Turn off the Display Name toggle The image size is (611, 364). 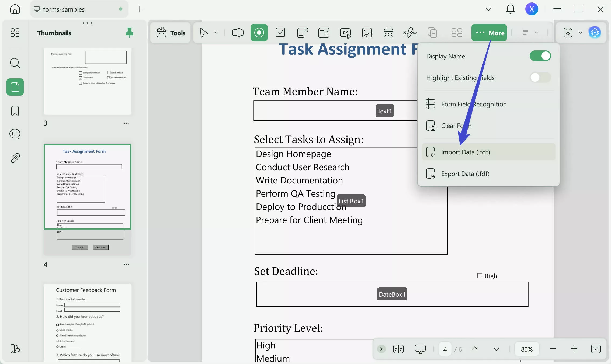click(x=540, y=56)
